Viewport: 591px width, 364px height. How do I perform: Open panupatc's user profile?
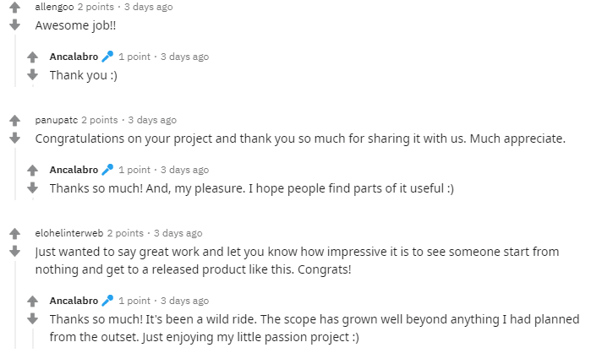pos(56,120)
